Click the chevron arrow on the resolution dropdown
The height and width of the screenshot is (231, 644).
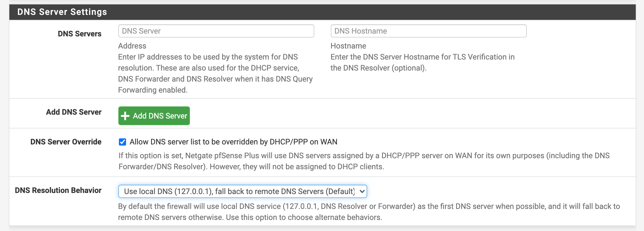click(362, 191)
